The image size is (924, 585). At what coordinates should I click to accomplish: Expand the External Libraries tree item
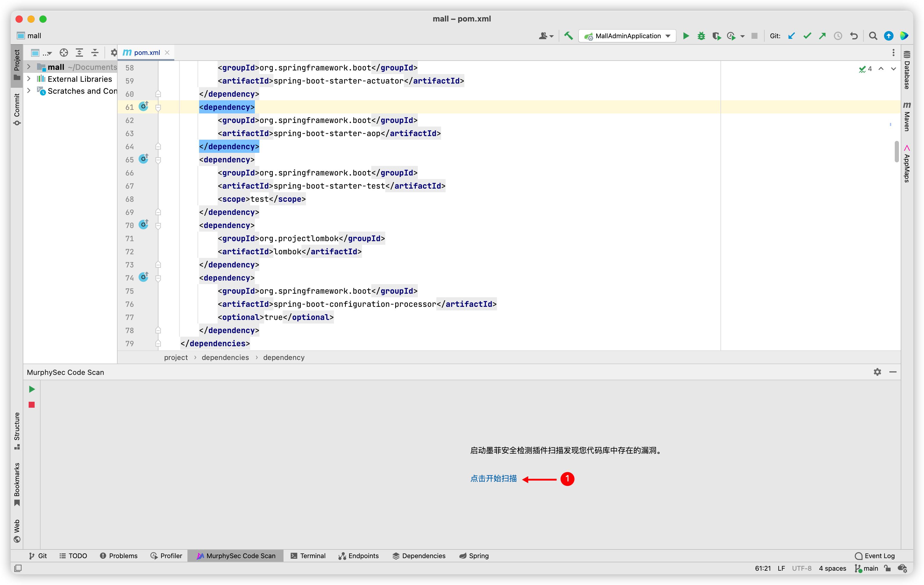(x=27, y=79)
